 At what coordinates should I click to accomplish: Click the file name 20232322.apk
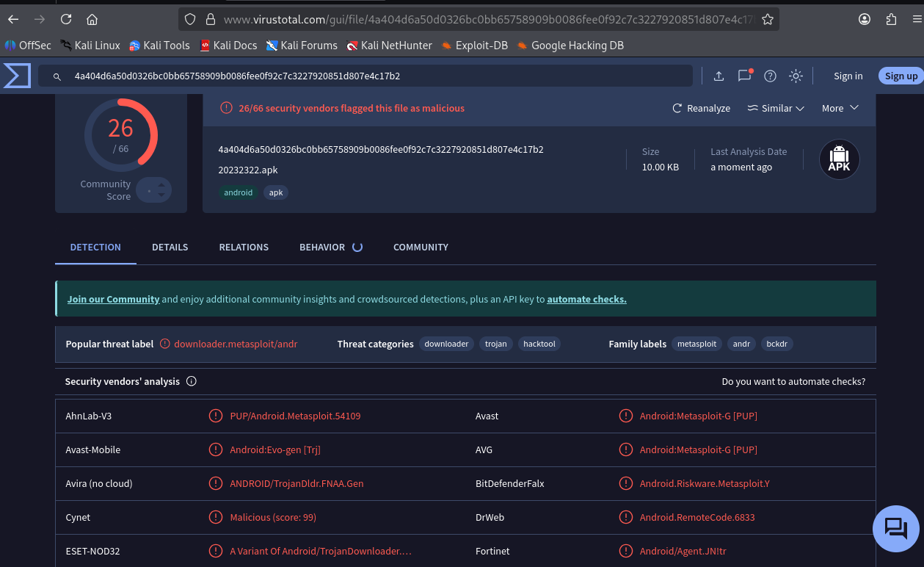(248, 170)
